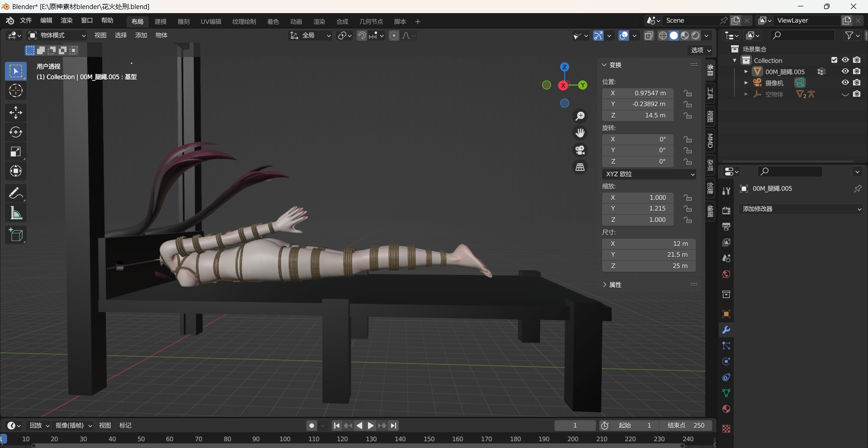This screenshot has width=868, height=448.
Task: Pick the Rotate tool
Action: click(16, 132)
